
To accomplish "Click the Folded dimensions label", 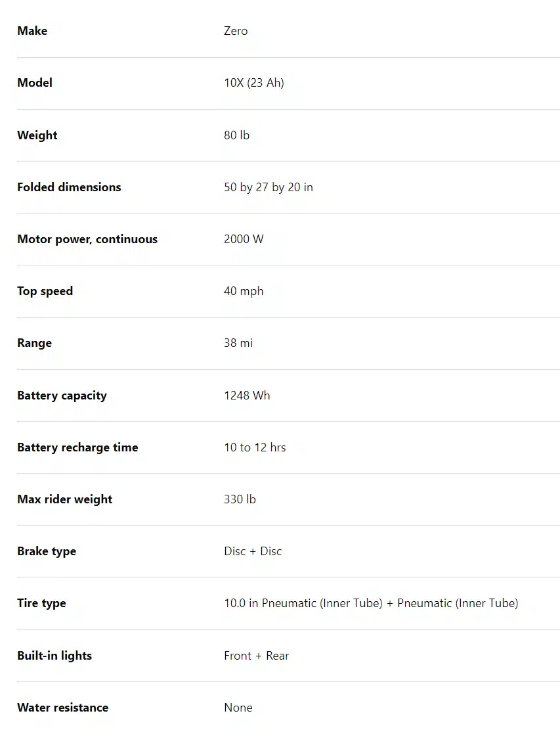I will tap(69, 187).
